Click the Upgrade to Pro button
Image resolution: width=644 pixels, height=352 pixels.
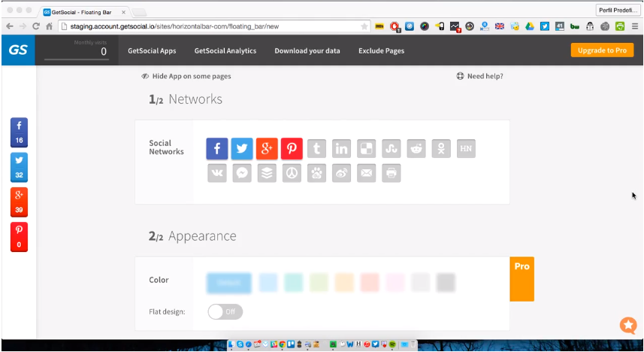pos(602,50)
